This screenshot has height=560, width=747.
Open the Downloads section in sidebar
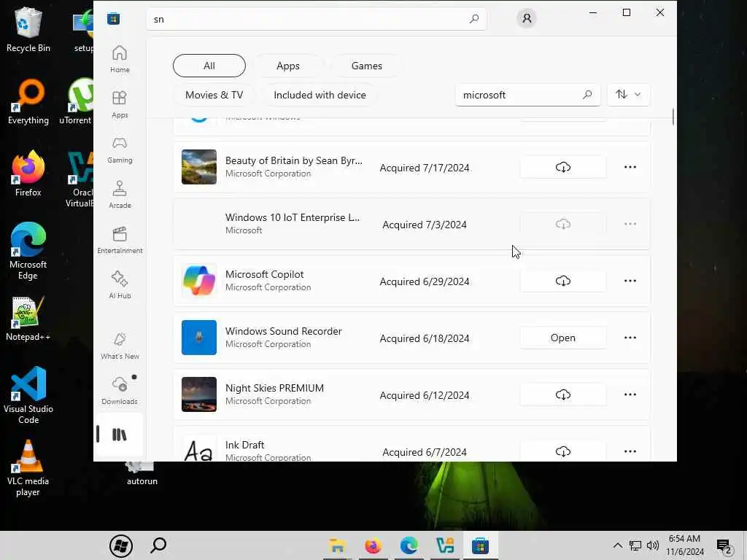[x=120, y=391]
